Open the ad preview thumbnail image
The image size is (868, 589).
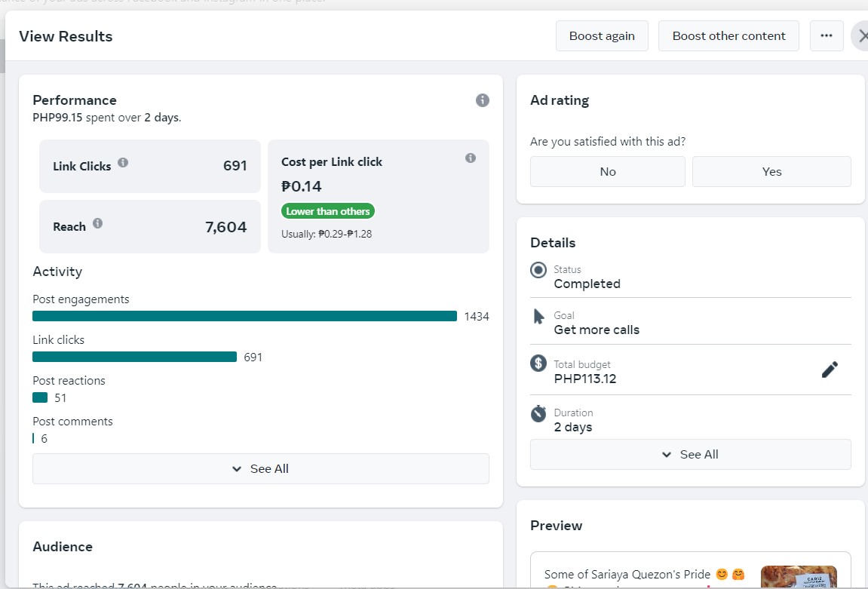tap(799, 577)
